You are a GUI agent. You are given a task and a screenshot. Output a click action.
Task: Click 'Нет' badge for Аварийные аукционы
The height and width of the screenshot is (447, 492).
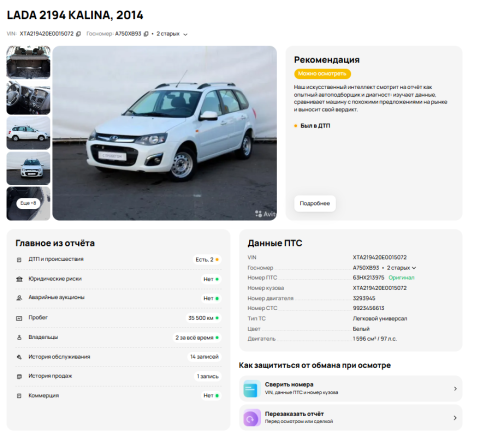point(211,298)
